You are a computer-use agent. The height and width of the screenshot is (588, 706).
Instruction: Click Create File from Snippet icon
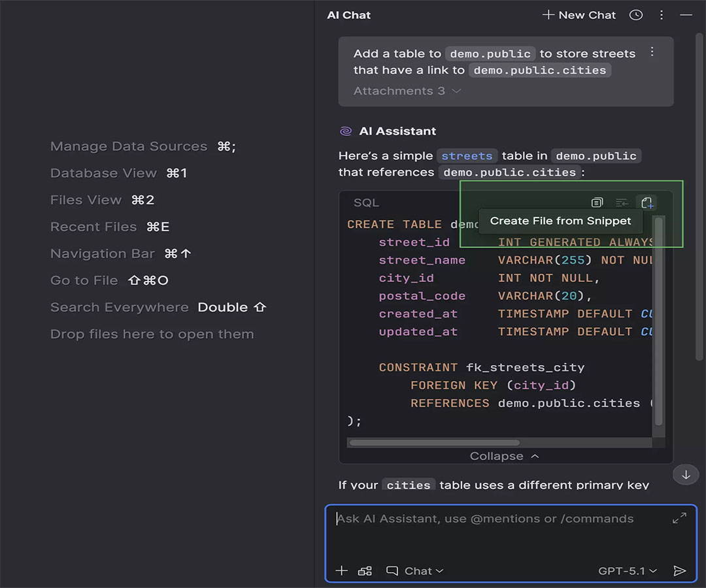(x=647, y=203)
